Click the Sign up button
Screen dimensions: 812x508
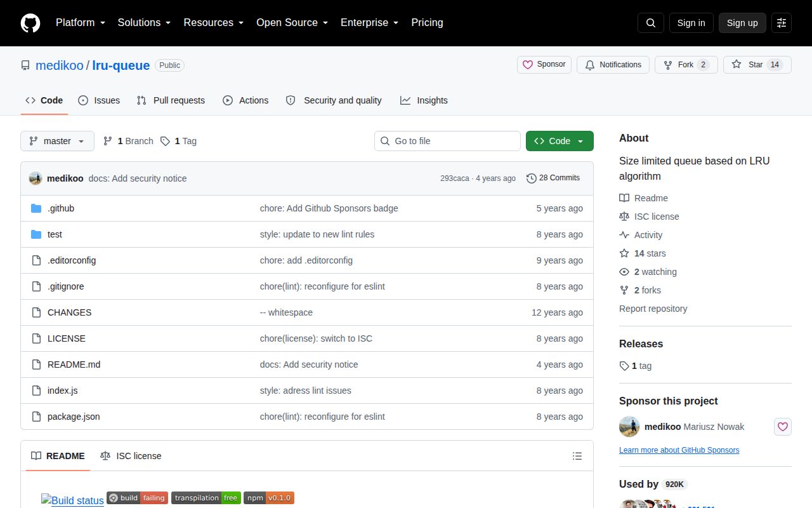tap(742, 23)
